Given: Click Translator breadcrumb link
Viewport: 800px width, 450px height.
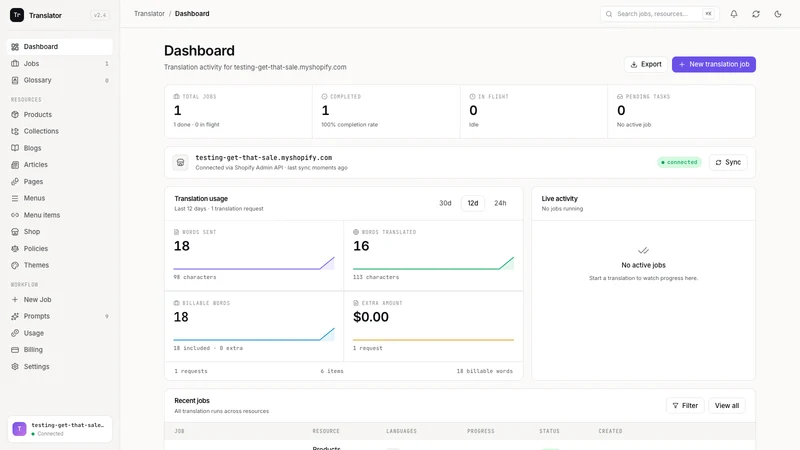Looking at the screenshot, I should [149, 14].
